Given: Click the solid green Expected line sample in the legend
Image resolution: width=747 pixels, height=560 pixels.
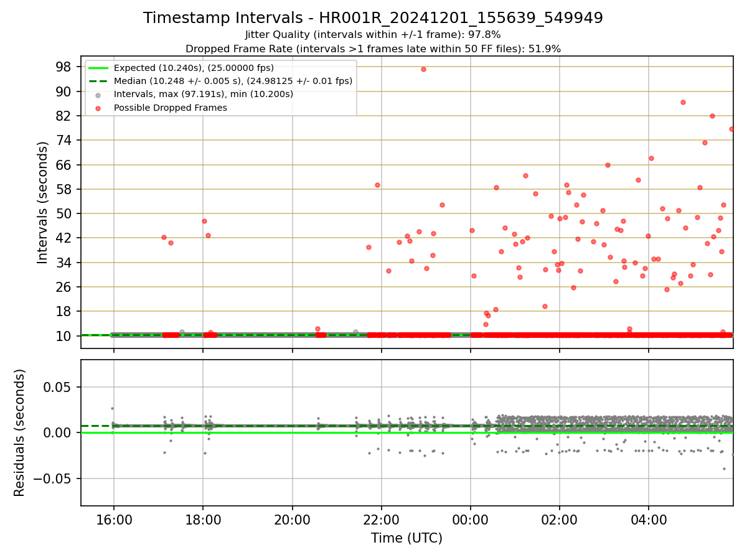Looking at the screenshot, I should click(x=98, y=68).
